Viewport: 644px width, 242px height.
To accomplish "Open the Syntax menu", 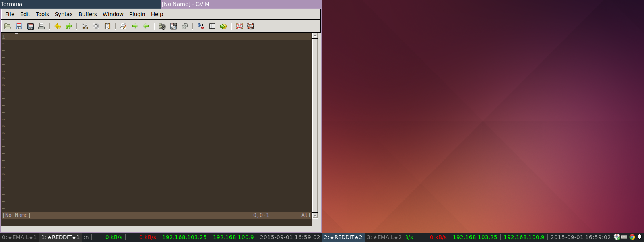I will pyautogui.click(x=64, y=14).
